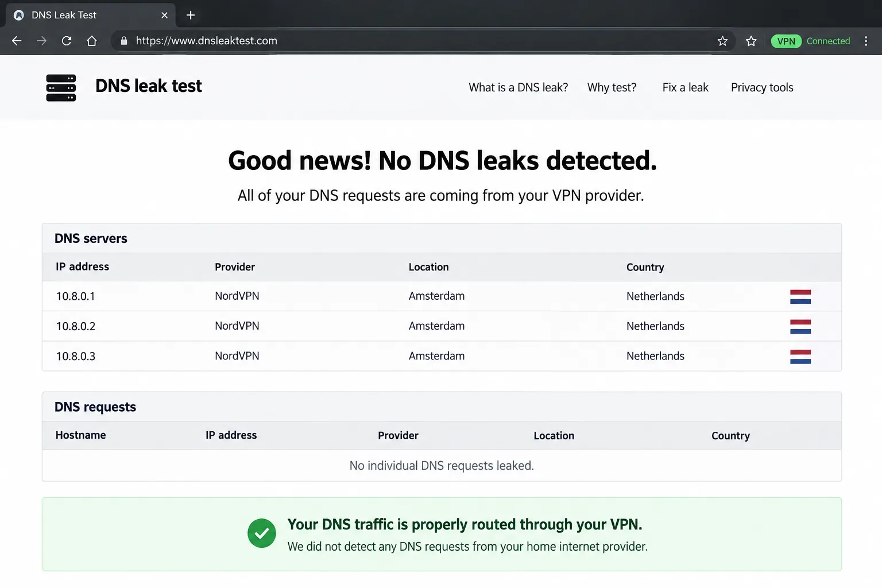
Task: Click the 'DNS servers' panel heading
Action: (x=91, y=238)
